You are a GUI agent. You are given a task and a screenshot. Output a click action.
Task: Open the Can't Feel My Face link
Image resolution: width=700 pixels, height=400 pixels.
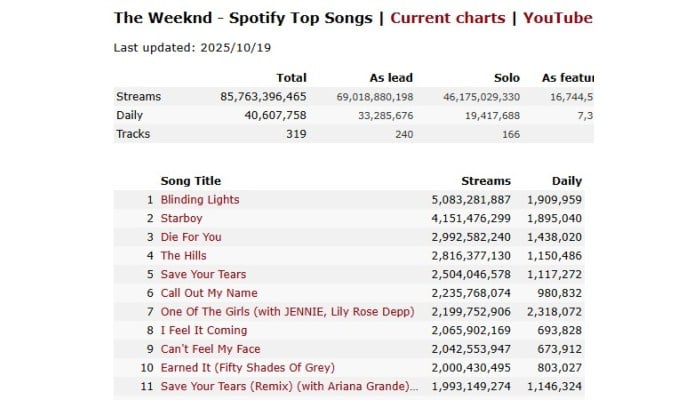pos(210,349)
